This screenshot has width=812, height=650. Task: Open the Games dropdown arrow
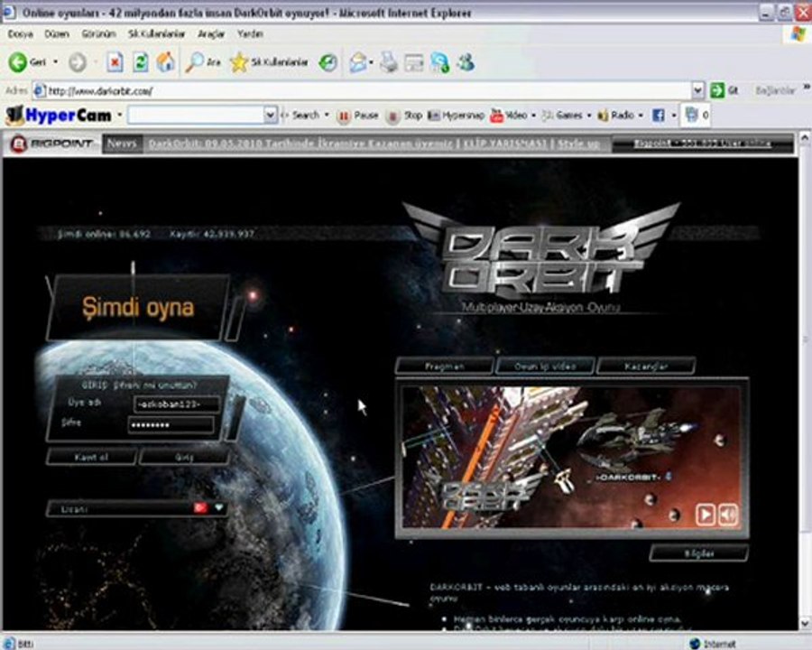coord(589,116)
